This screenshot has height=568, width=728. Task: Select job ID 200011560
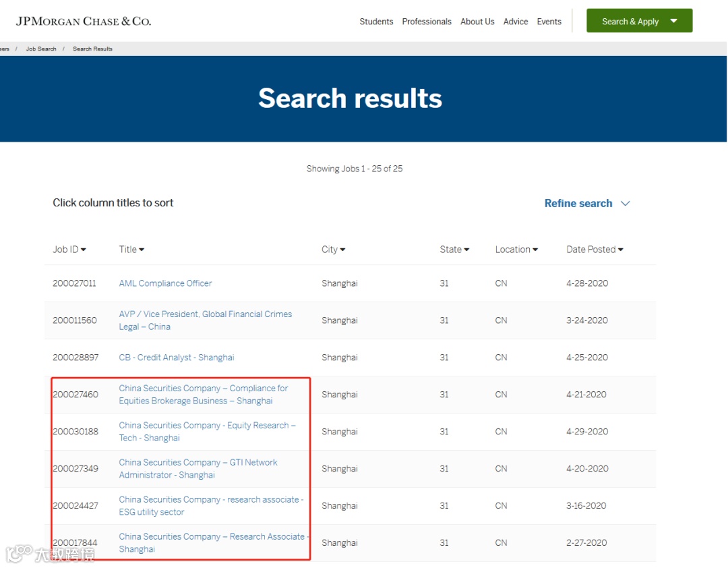75,320
